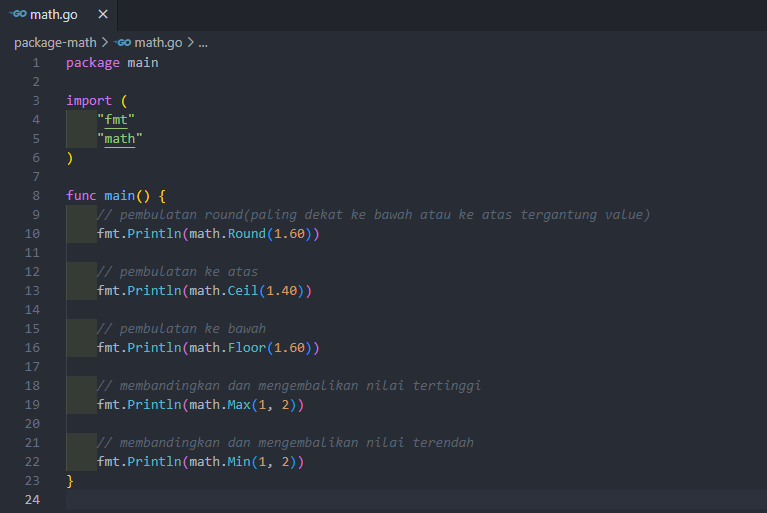Click 'Max' in math.Max call
The height and width of the screenshot is (513, 767).
[x=239, y=405]
